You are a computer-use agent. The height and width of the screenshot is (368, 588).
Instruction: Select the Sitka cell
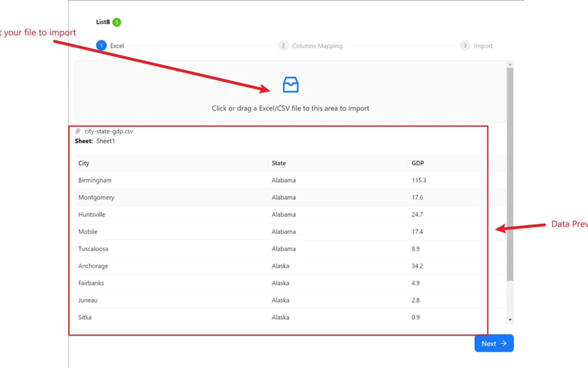[85, 317]
